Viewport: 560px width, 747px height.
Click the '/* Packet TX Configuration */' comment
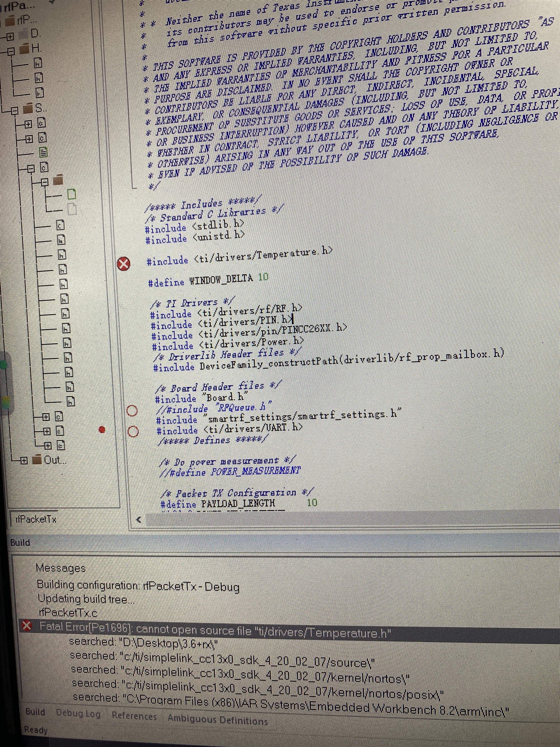238,493
